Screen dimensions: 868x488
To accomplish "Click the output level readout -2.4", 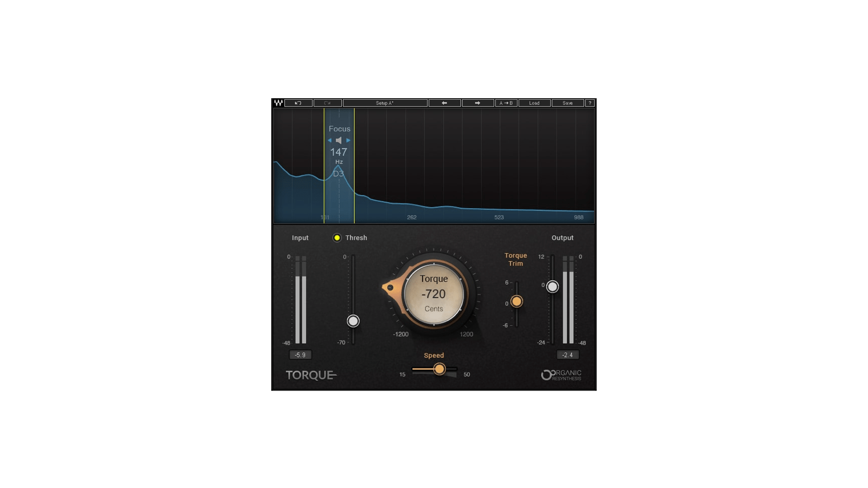I will click(567, 355).
